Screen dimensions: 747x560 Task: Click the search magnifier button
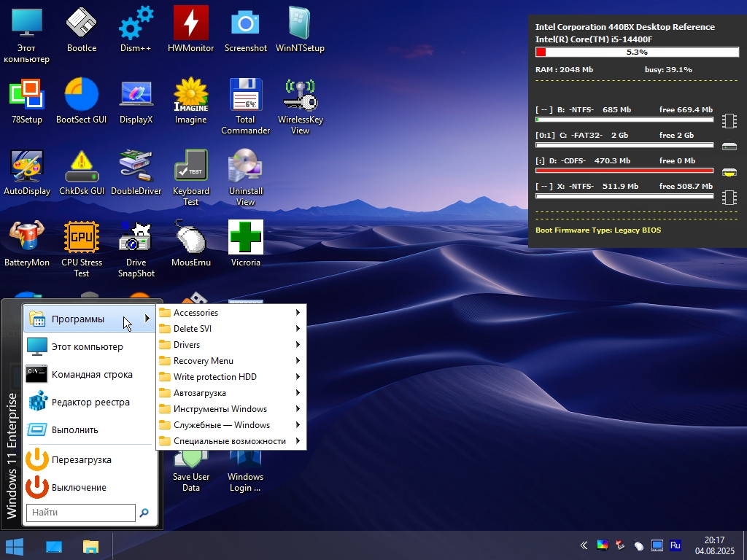click(x=144, y=513)
